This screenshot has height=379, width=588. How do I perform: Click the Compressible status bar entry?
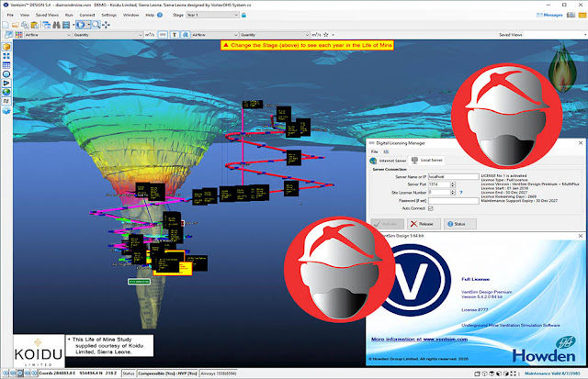click(167, 373)
